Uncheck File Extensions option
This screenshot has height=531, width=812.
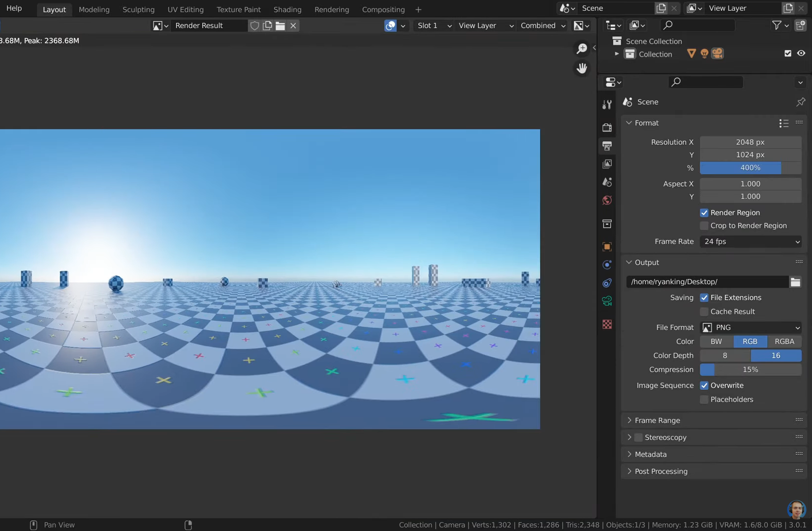coord(704,298)
